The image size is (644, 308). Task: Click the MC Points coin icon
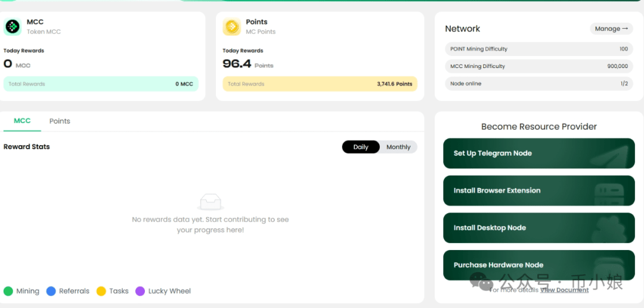(231, 27)
